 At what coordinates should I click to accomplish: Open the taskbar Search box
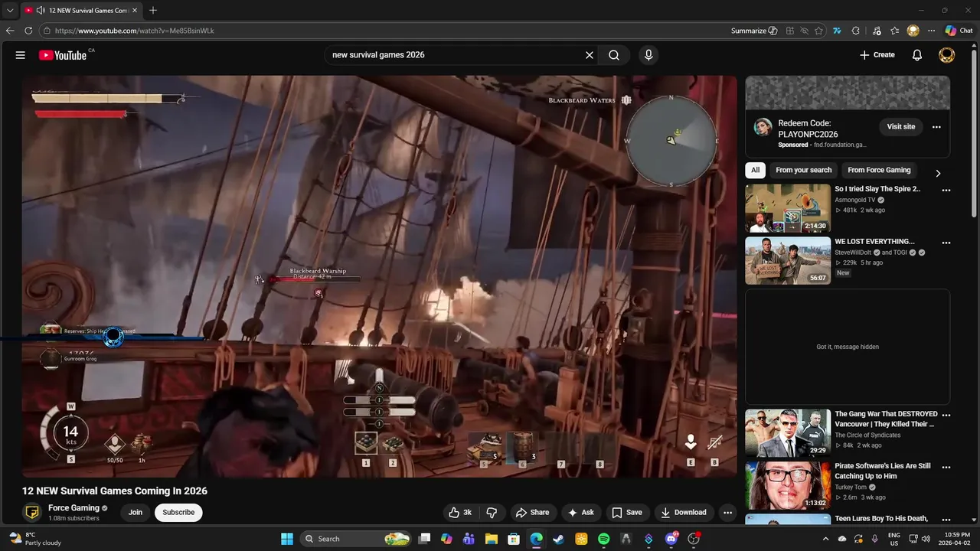(x=357, y=539)
